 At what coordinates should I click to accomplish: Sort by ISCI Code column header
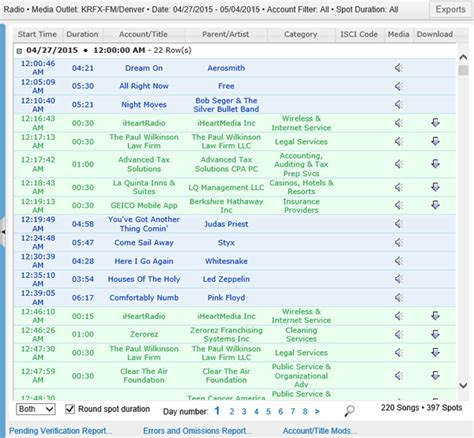pyautogui.click(x=359, y=34)
